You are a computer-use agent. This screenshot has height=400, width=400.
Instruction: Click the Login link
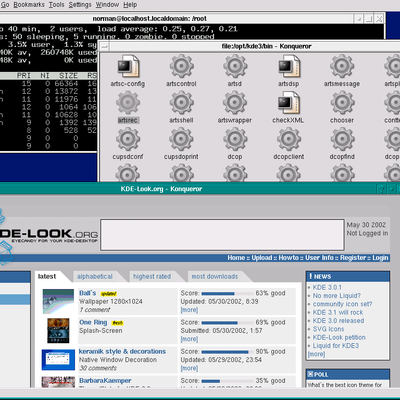pyautogui.click(x=380, y=258)
